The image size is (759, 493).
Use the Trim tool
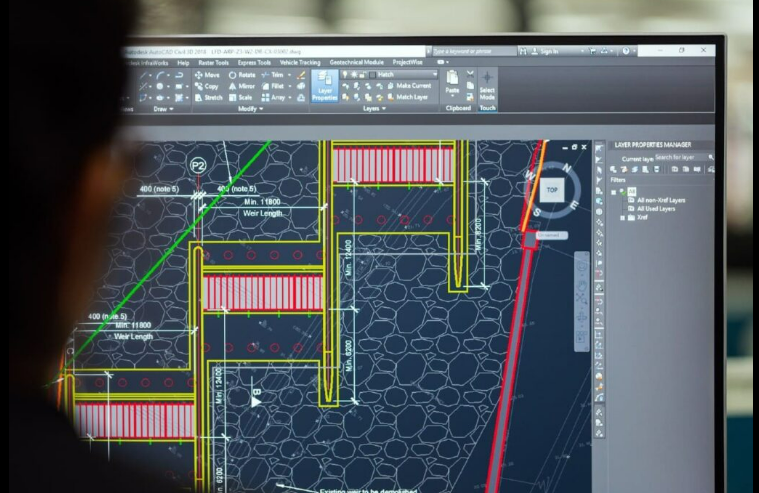[x=273, y=75]
